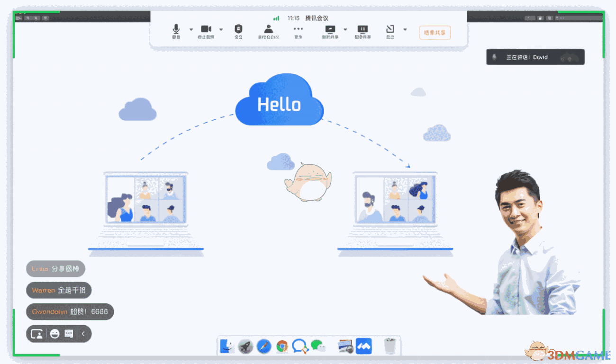Click the speaking indicator for David
The image size is (616, 364).
coord(535,57)
